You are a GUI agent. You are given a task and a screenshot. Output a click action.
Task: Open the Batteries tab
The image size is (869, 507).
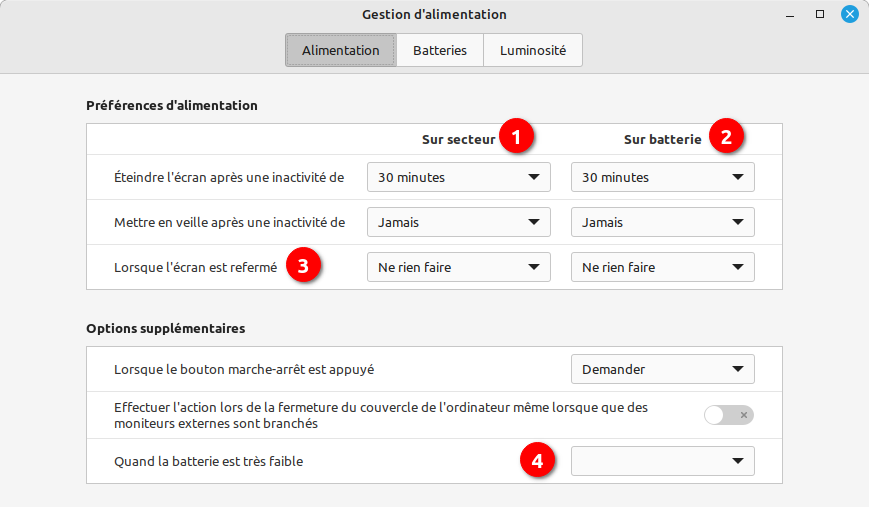click(439, 50)
